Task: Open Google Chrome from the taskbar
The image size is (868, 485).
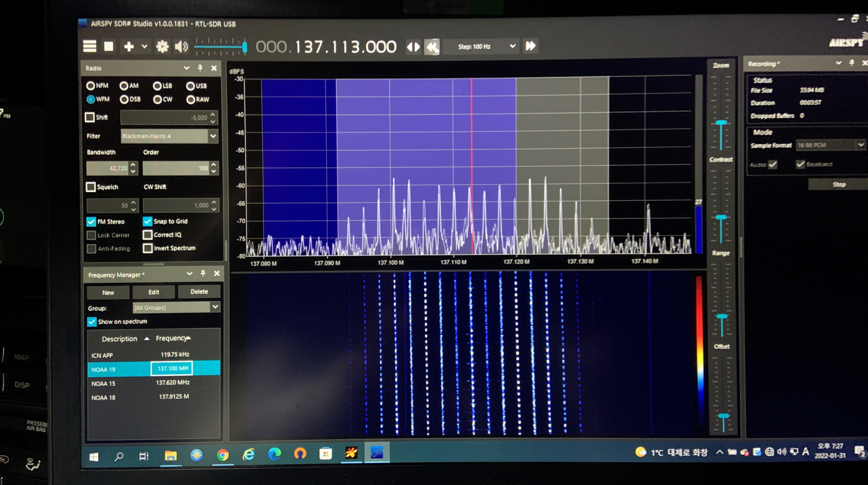Action: pos(222,455)
